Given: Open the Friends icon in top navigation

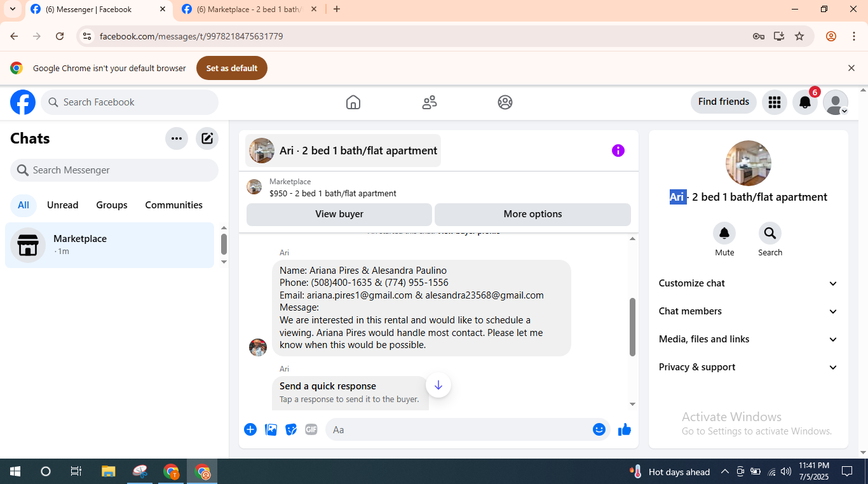Looking at the screenshot, I should click(430, 102).
